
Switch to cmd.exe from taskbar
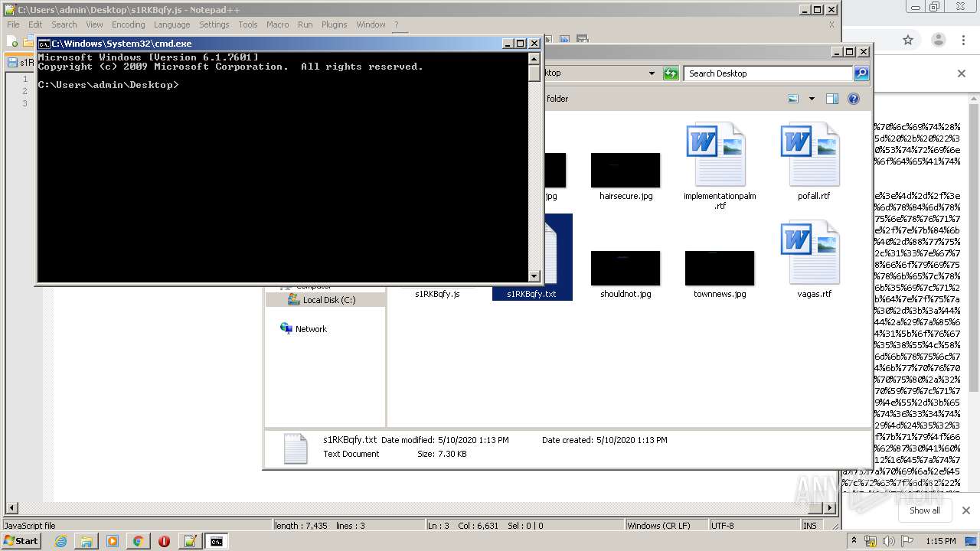coord(217,541)
